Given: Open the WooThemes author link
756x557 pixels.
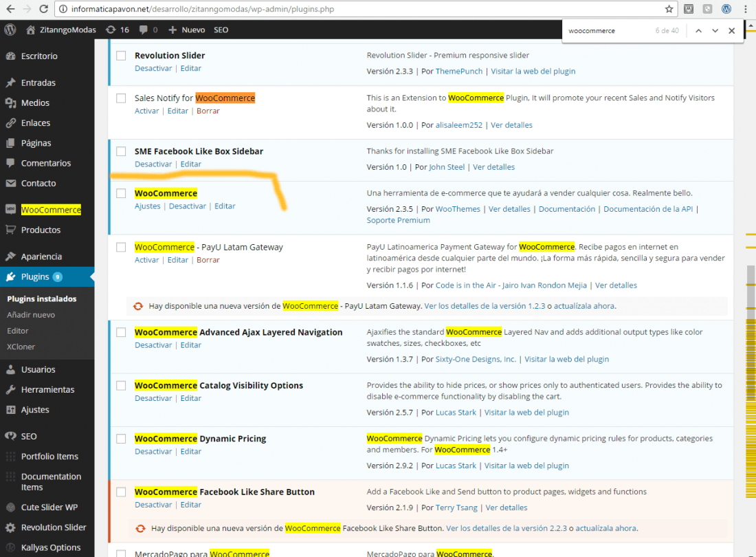Looking at the screenshot, I should (x=458, y=209).
